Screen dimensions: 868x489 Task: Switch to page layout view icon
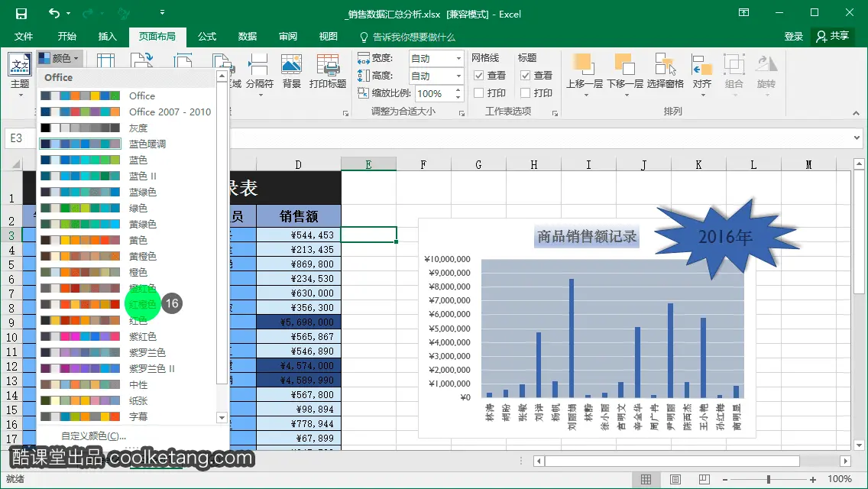pos(675,480)
